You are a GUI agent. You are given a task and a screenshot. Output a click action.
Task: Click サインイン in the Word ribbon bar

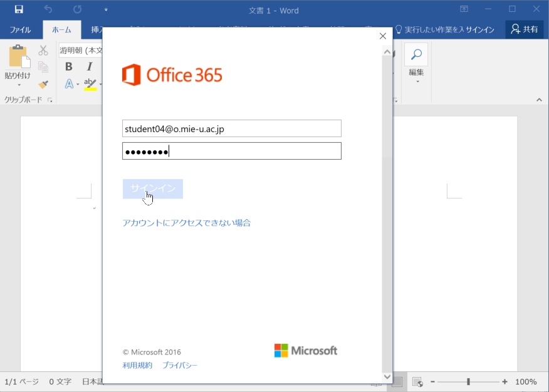click(480, 29)
